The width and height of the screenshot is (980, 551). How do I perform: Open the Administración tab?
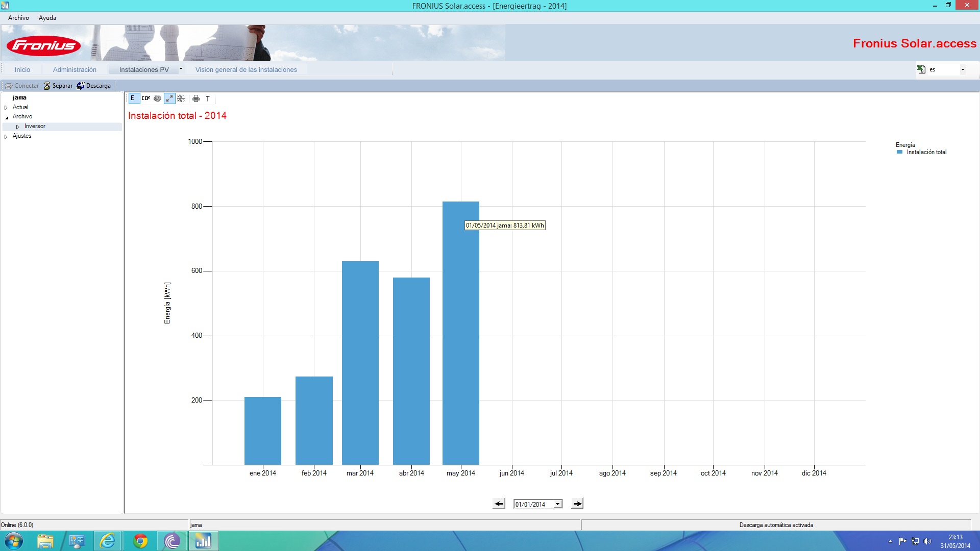[75, 69]
